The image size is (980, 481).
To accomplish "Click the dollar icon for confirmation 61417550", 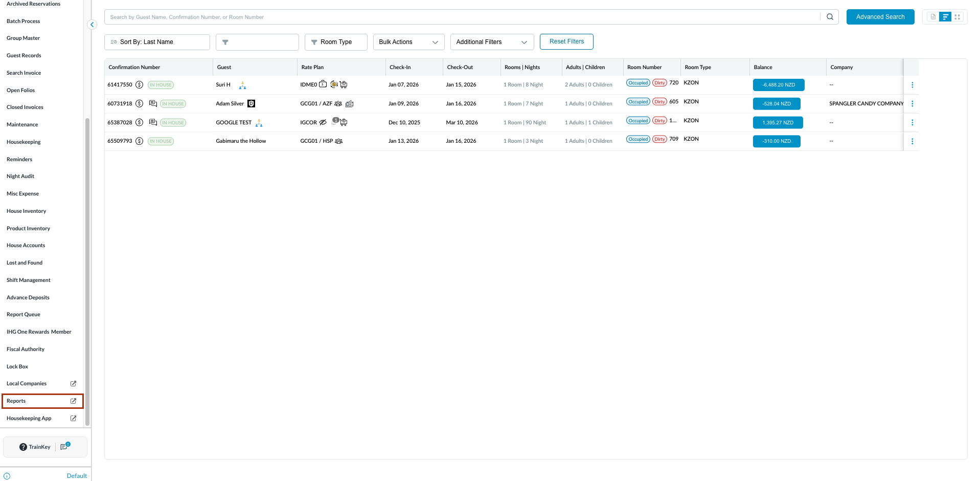I will coord(139,85).
